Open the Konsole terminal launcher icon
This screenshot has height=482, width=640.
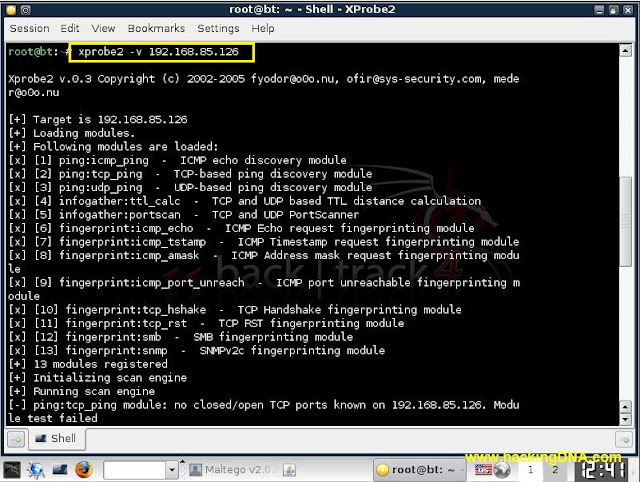pyautogui.click(x=60, y=470)
